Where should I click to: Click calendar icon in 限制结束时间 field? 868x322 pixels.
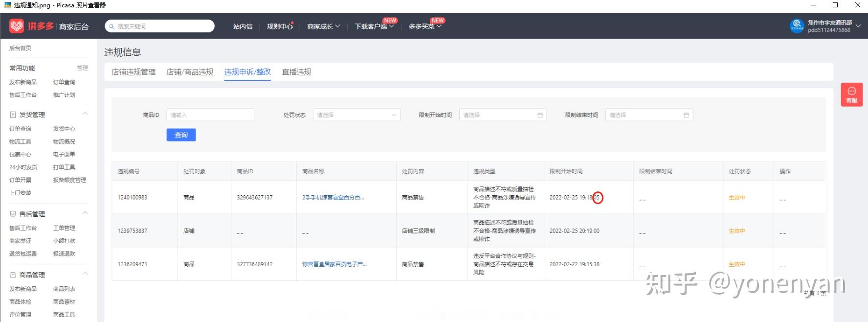click(x=686, y=115)
